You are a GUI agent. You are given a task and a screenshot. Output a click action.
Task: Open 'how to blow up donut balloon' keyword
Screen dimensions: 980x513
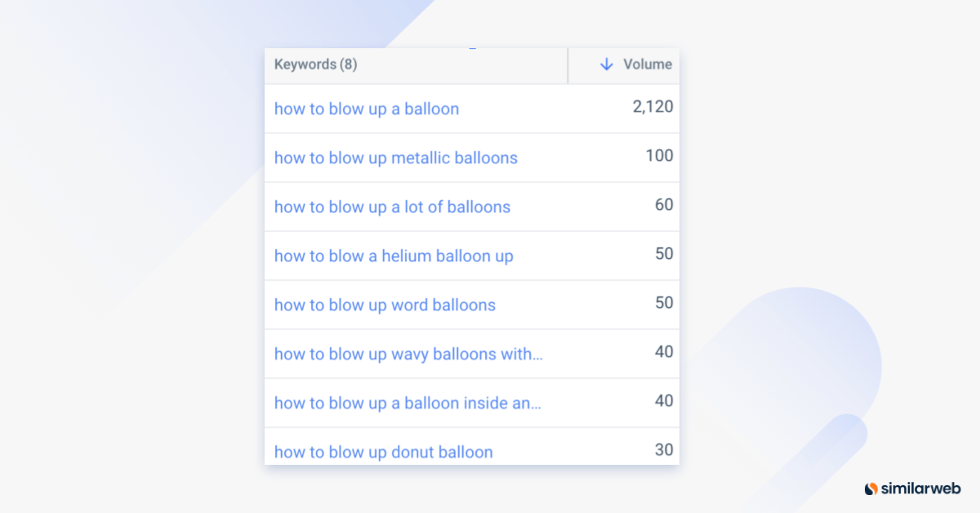pos(383,452)
